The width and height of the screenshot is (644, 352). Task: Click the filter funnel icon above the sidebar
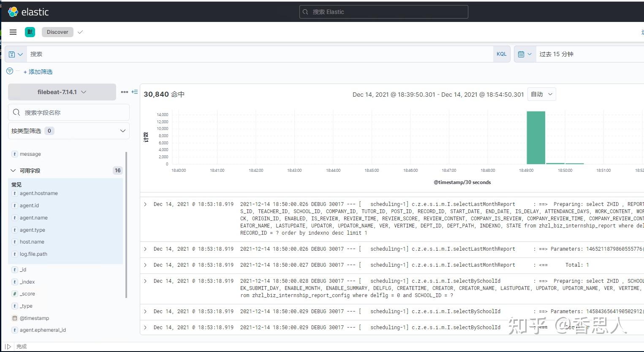pyautogui.click(x=9, y=71)
